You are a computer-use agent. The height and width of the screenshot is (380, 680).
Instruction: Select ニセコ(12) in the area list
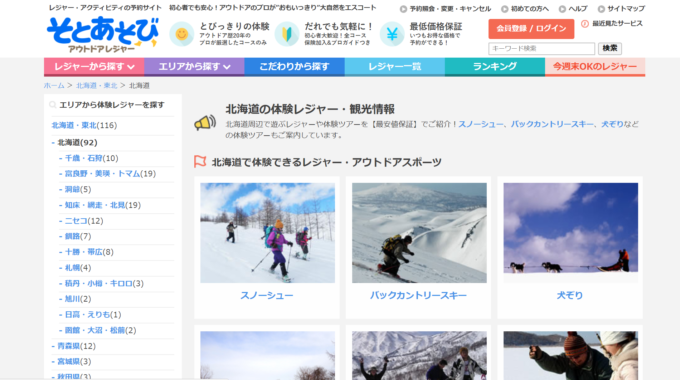pyautogui.click(x=84, y=221)
